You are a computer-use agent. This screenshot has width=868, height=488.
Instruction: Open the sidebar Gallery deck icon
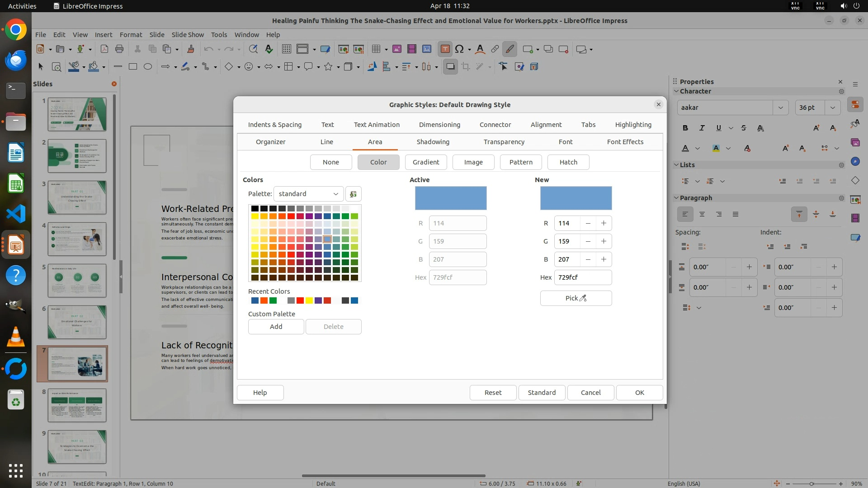click(855, 142)
